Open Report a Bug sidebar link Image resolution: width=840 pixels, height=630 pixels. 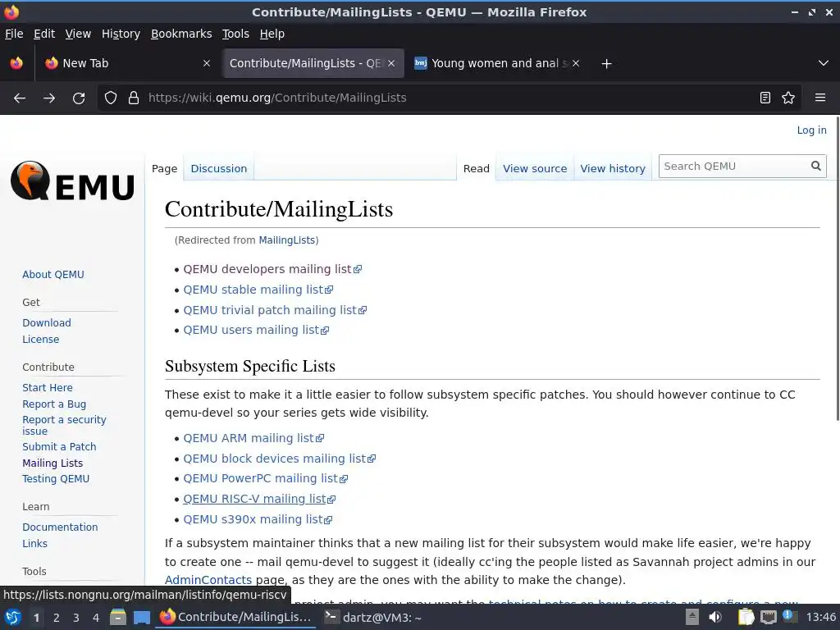[54, 404]
